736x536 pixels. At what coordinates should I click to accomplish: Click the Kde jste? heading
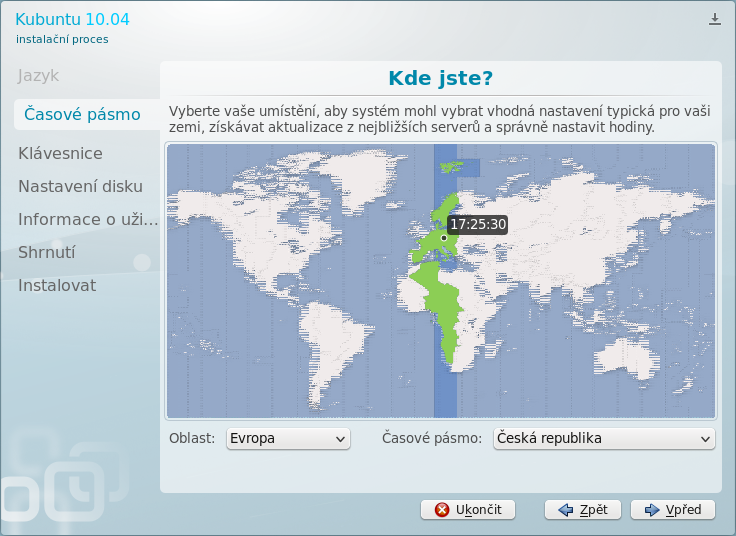click(441, 78)
